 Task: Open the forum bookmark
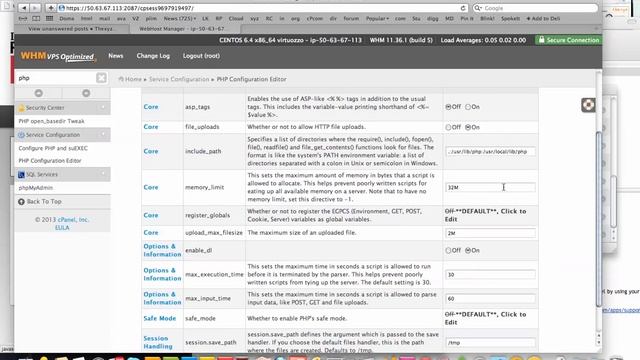click(351, 18)
